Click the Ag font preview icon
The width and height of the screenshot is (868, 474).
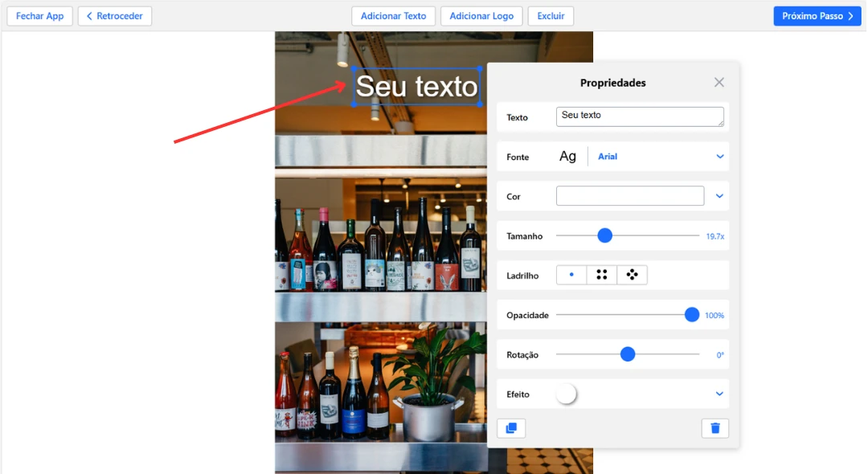pyautogui.click(x=567, y=156)
